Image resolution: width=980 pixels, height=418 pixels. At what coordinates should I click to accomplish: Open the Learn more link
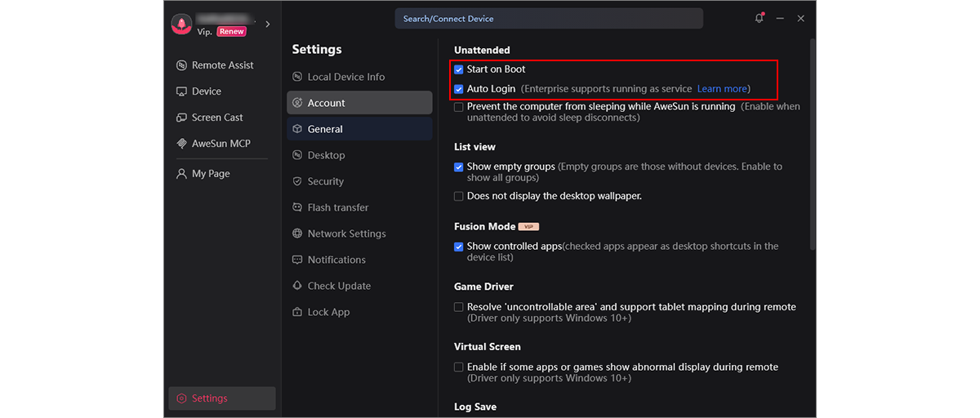[722, 88]
